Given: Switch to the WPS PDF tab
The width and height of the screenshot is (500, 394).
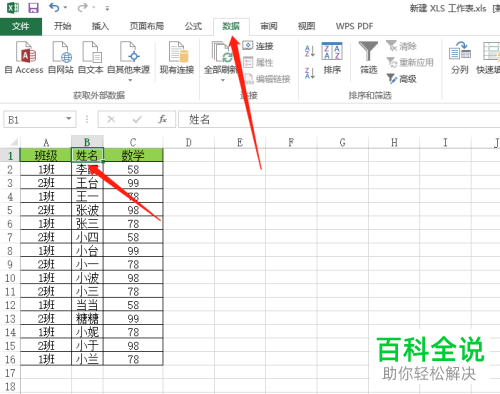Looking at the screenshot, I should (x=354, y=26).
